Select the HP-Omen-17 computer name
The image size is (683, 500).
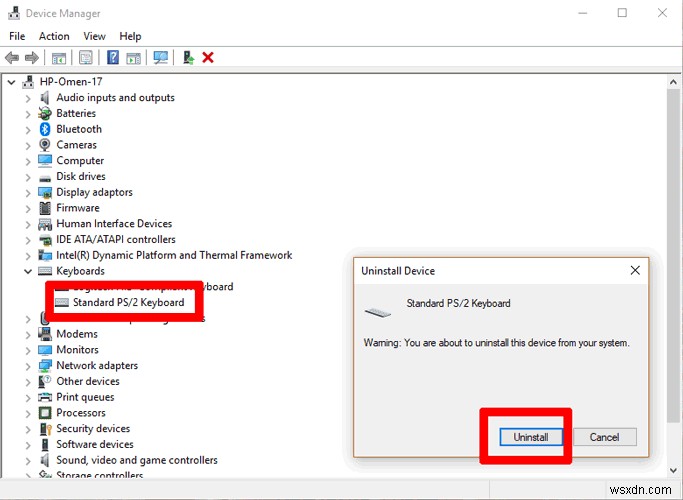pos(71,81)
